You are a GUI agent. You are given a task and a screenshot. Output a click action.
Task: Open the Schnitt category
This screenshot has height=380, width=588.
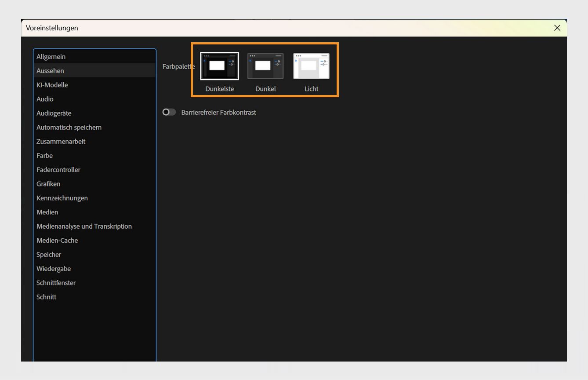click(94, 297)
